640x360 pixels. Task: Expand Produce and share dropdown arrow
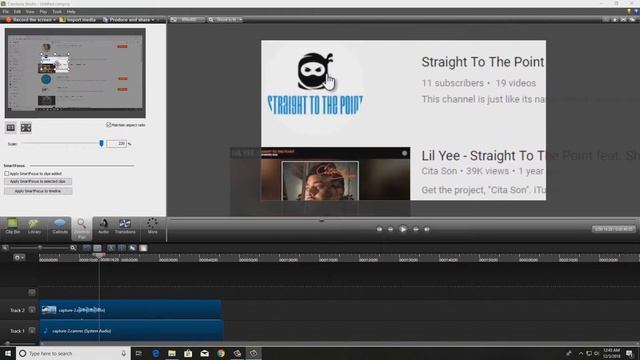click(153, 20)
